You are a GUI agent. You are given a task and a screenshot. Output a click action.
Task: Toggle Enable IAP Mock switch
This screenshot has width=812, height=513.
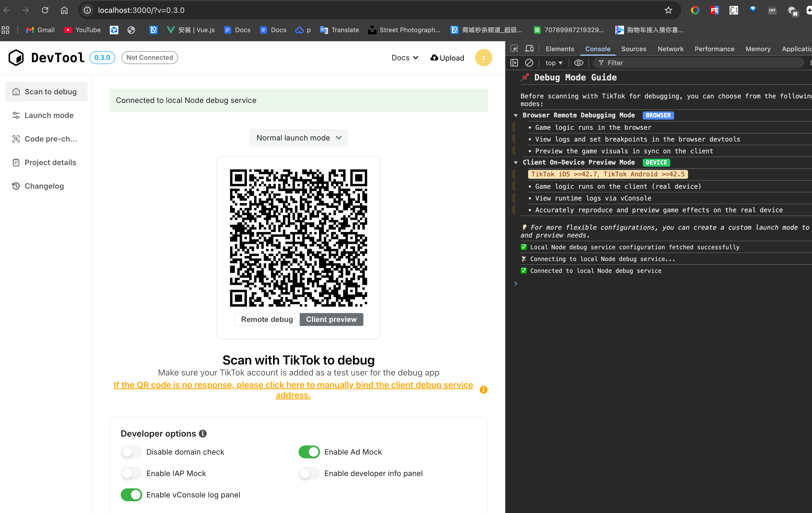coord(131,473)
